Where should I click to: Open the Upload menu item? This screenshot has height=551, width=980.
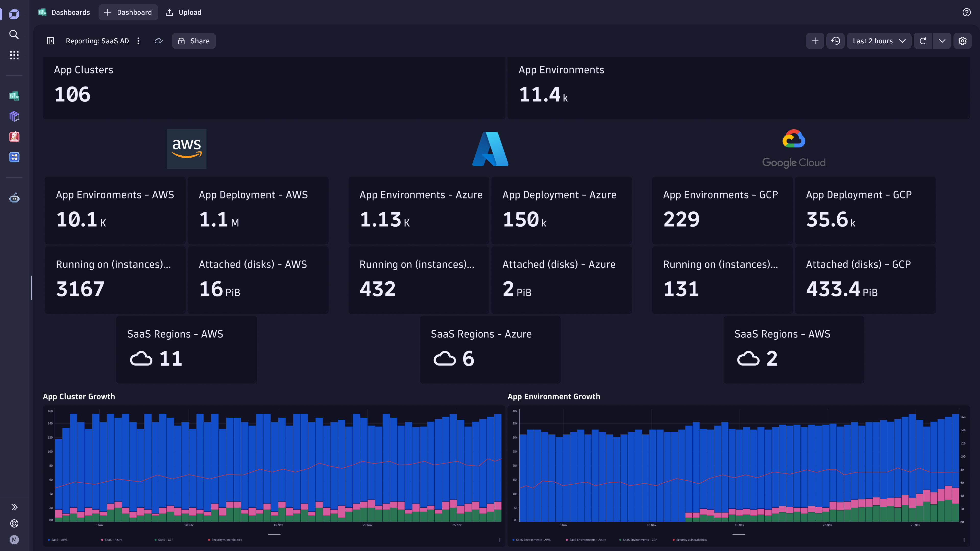coord(183,12)
